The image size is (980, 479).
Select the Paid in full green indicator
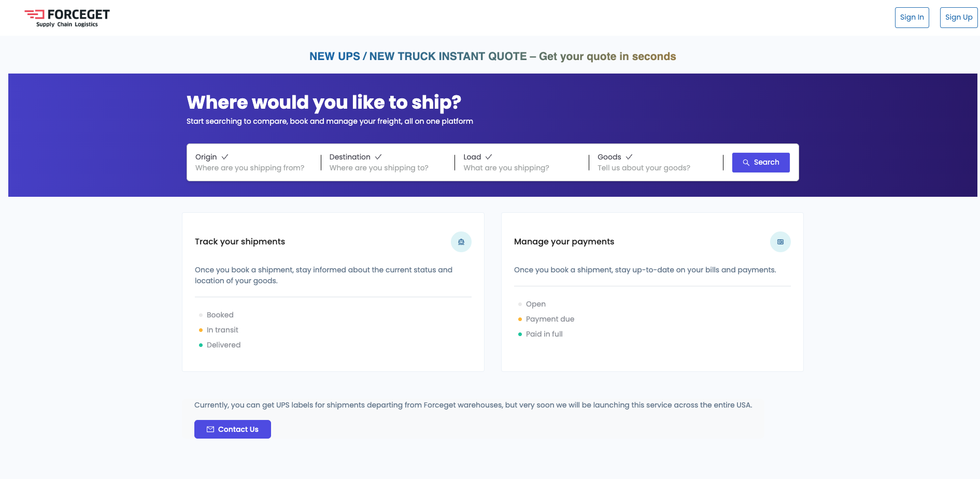tap(520, 334)
